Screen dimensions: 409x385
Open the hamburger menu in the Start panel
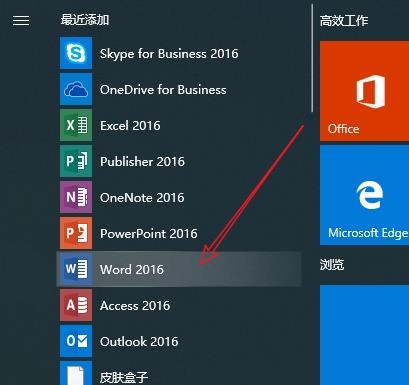point(21,21)
